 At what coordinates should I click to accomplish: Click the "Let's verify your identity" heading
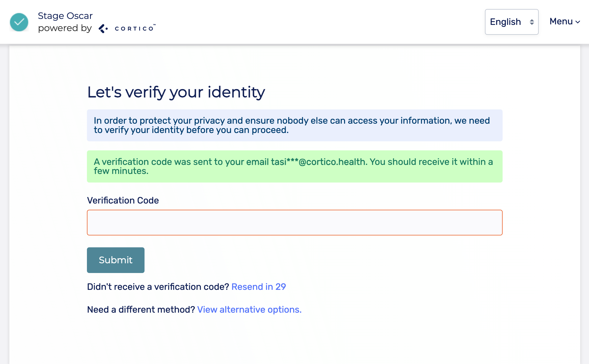click(x=176, y=92)
